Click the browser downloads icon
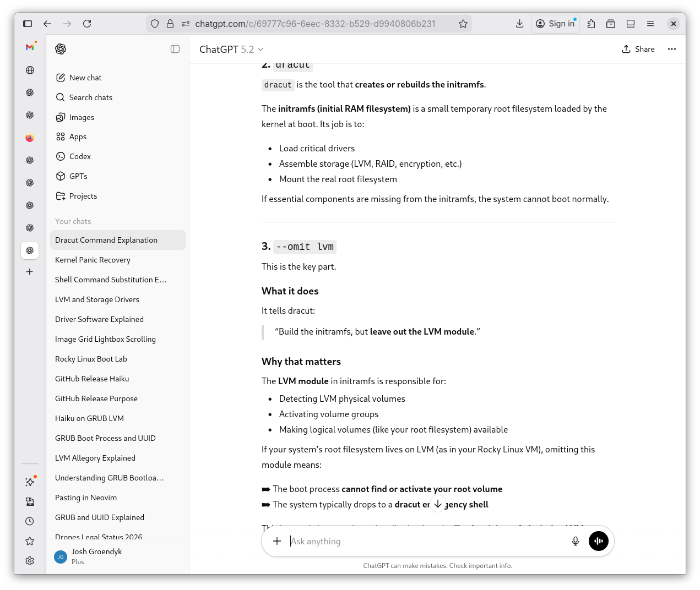Screen dimensions: 700x590 pyautogui.click(x=519, y=24)
